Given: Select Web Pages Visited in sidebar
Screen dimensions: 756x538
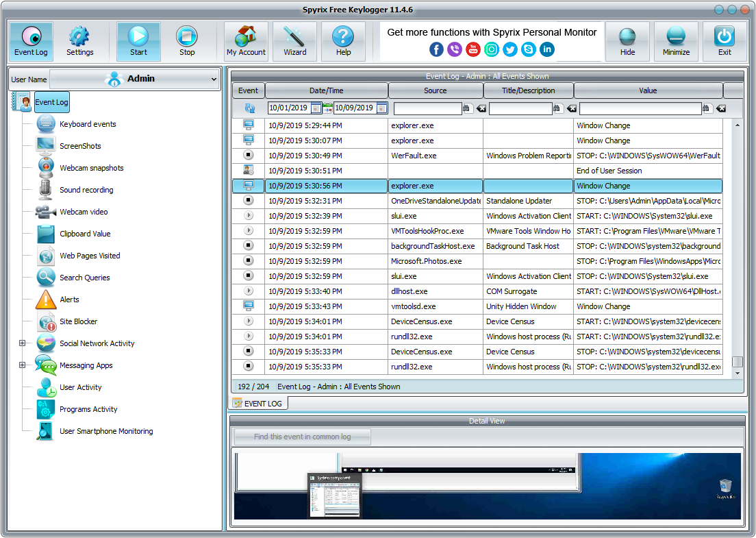Looking at the screenshot, I should click(x=90, y=256).
